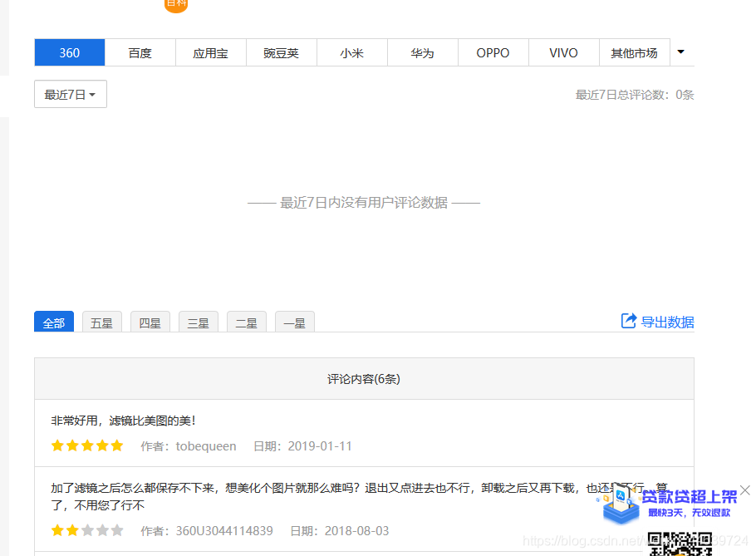Select the 豌豆荚 market tab
756x556 pixels.
coord(281,52)
